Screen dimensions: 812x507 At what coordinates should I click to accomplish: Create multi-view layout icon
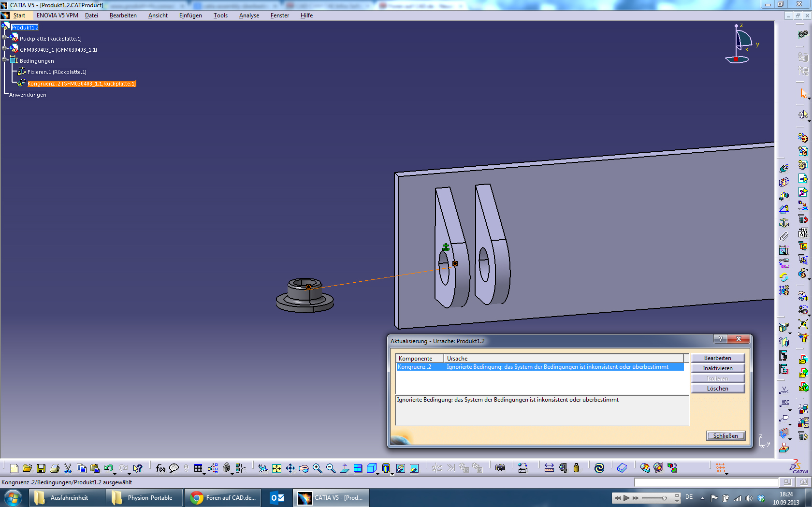(358, 468)
